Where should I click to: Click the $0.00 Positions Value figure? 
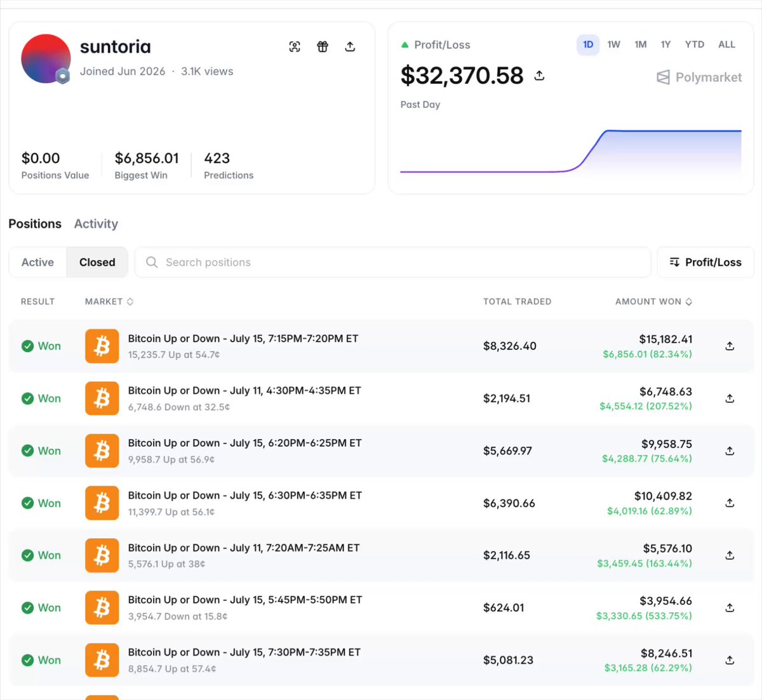click(x=41, y=158)
